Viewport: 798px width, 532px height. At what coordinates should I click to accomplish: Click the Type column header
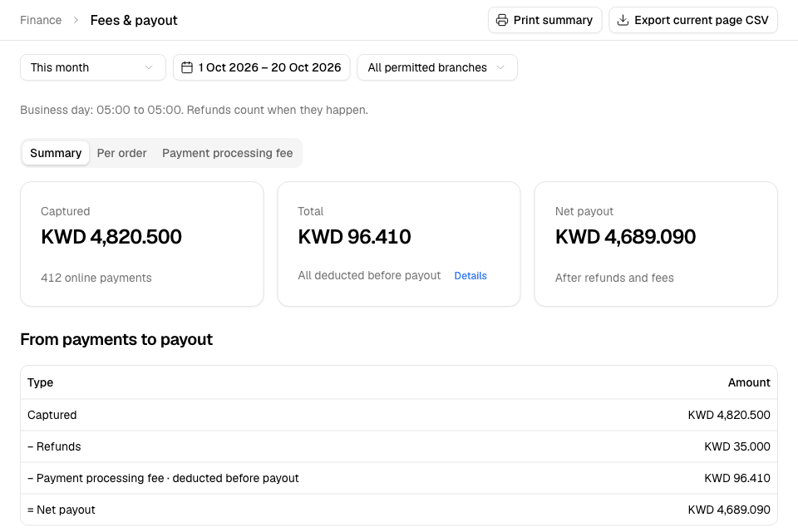tap(40, 382)
